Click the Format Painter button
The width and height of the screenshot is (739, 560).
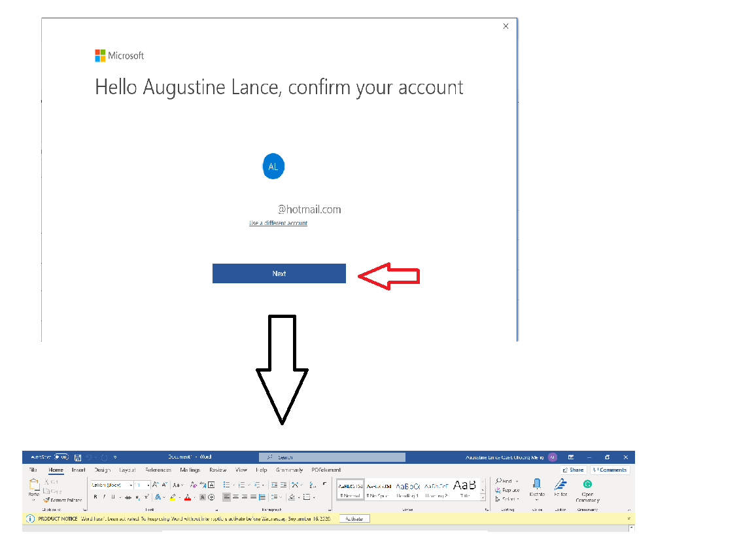[x=63, y=500]
